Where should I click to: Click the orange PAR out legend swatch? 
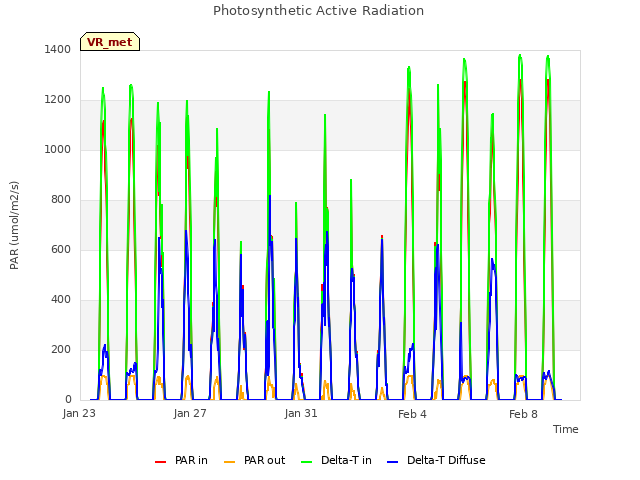tap(230, 462)
